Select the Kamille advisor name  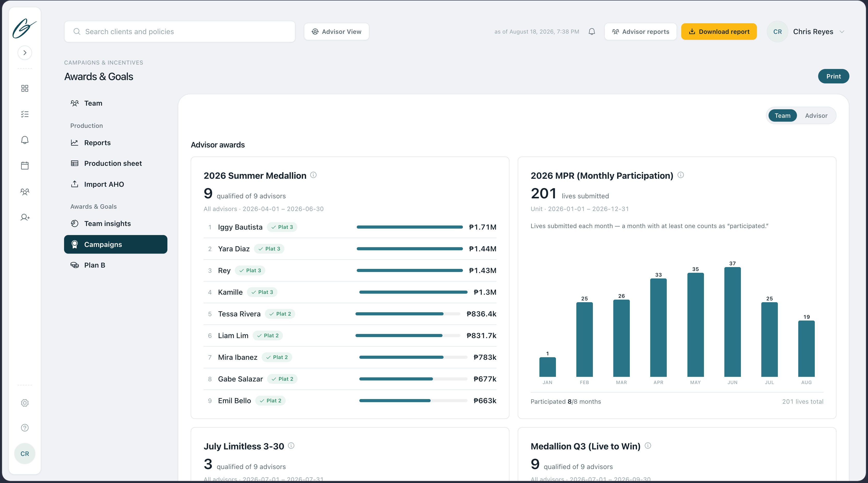coord(230,292)
